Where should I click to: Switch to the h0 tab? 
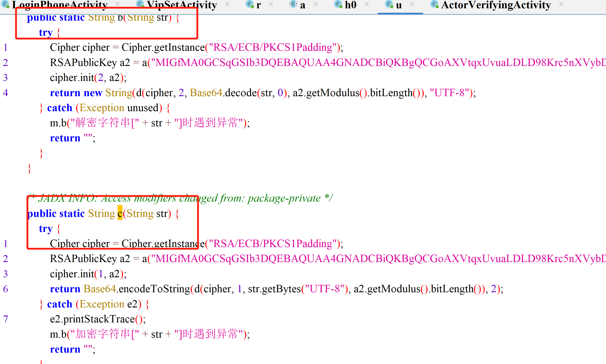pyautogui.click(x=351, y=5)
